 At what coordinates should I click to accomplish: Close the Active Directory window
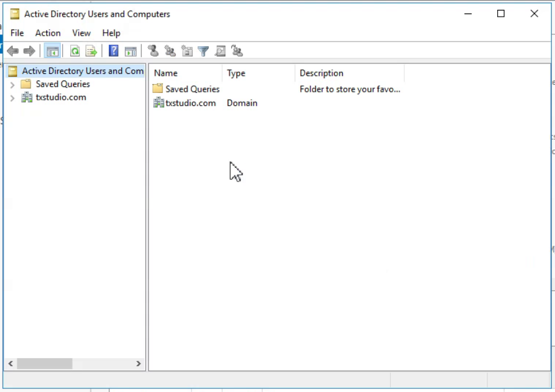(534, 14)
